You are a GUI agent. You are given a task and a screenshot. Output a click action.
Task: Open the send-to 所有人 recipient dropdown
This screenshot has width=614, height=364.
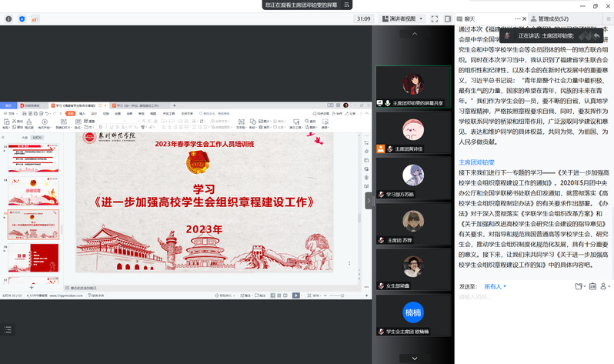click(x=495, y=286)
